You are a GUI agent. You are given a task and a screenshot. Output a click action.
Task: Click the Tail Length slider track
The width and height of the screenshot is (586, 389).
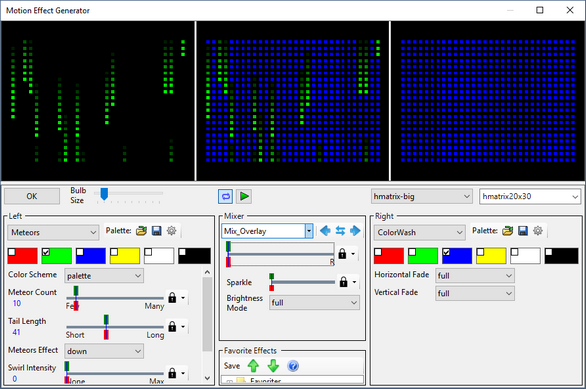[x=115, y=327]
